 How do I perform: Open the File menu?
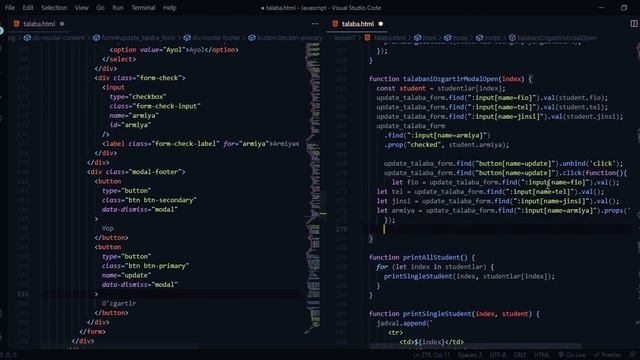click(x=10, y=8)
